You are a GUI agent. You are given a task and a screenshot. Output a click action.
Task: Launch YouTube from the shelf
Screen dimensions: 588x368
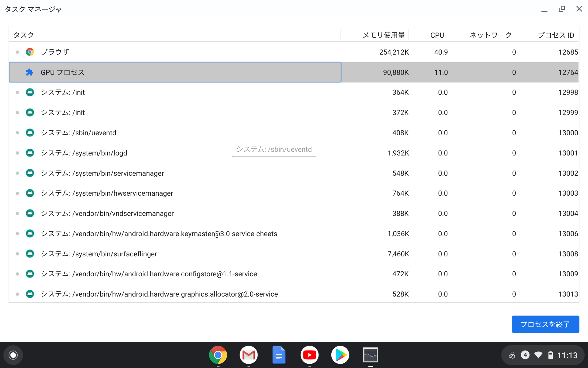pos(310,355)
